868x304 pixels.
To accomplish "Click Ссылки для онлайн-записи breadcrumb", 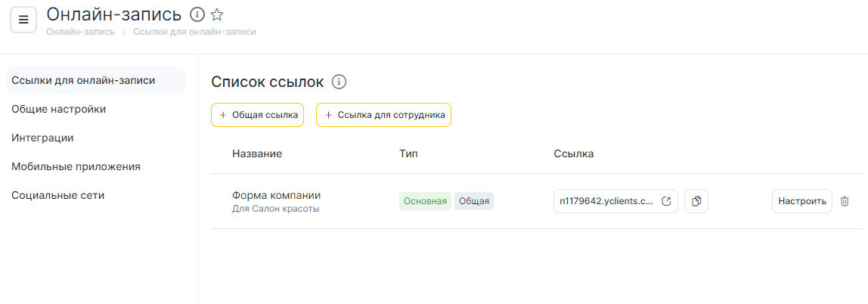I will [194, 32].
